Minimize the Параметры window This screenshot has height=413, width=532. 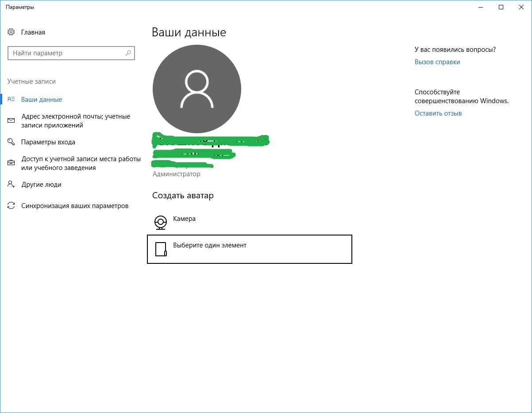(481, 7)
